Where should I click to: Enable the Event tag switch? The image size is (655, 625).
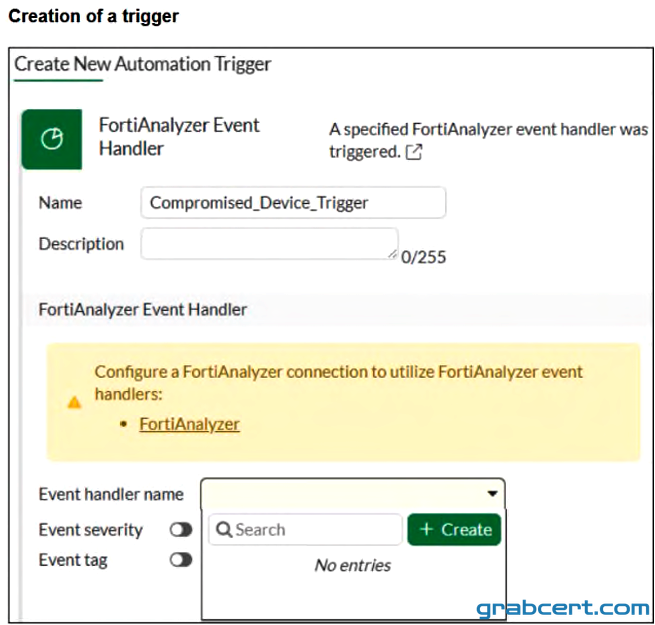point(181,560)
